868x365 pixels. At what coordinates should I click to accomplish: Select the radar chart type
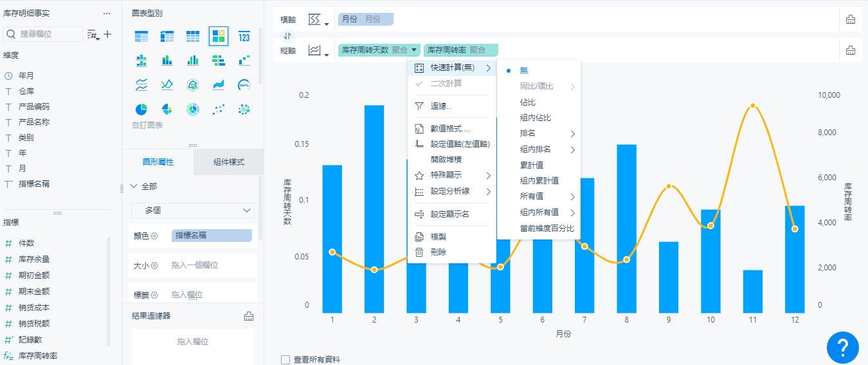tap(193, 84)
